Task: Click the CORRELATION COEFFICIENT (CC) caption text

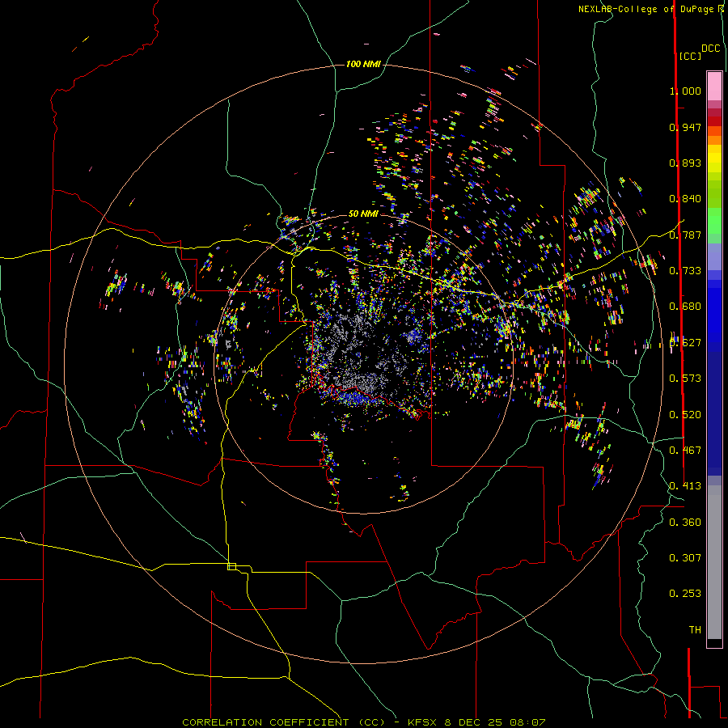Action: coord(284,722)
